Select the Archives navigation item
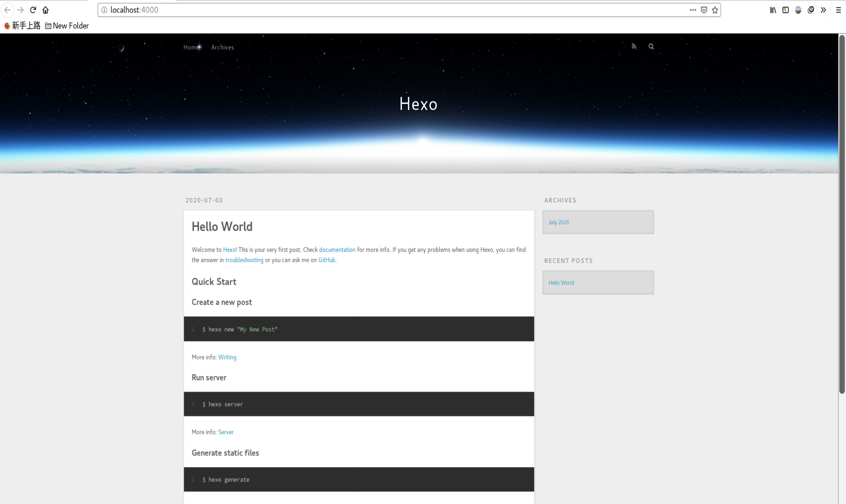Screen dimensions: 846x504 pyautogui.click(x=222, y=47)
